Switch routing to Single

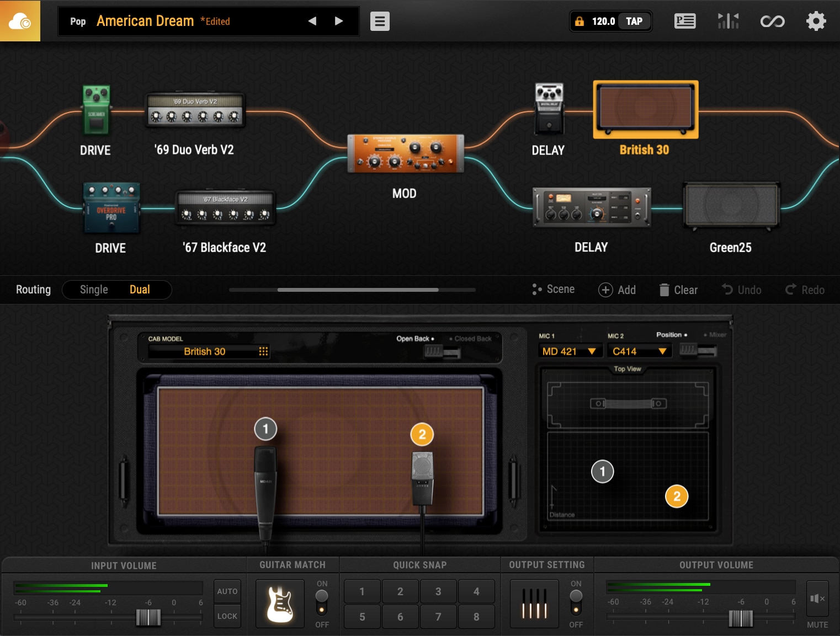tap(94, 290)
